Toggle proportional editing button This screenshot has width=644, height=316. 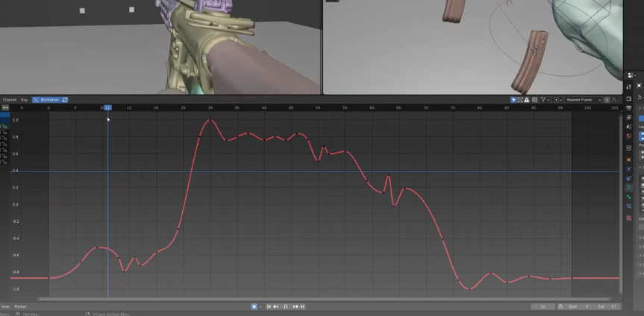coord(607,100)
